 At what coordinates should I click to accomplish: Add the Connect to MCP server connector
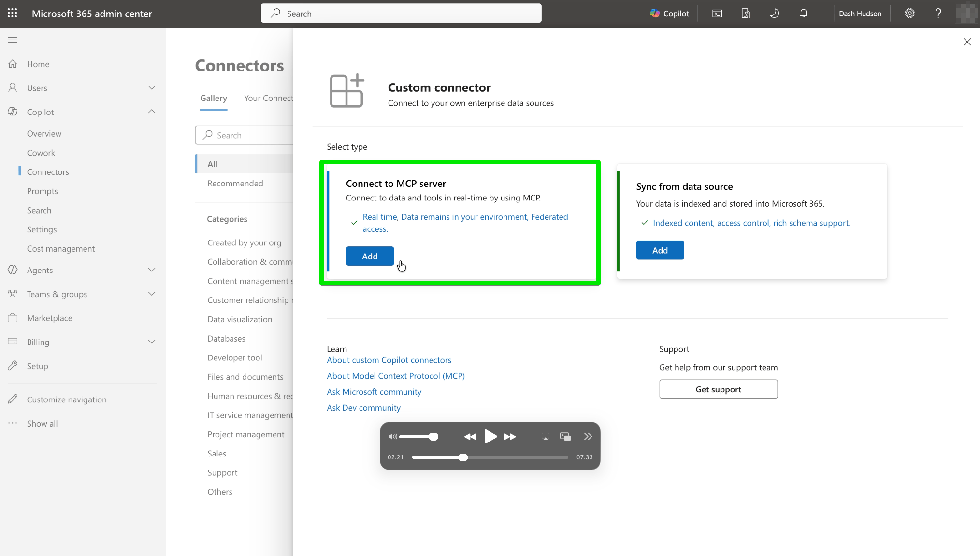(x=370, y=256)
